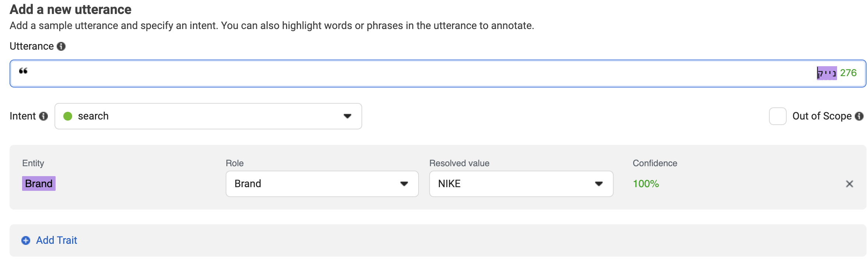Click the Role dropdown caret arrow
The width and height of the screenshot is (868, 264).
point(404,184)
